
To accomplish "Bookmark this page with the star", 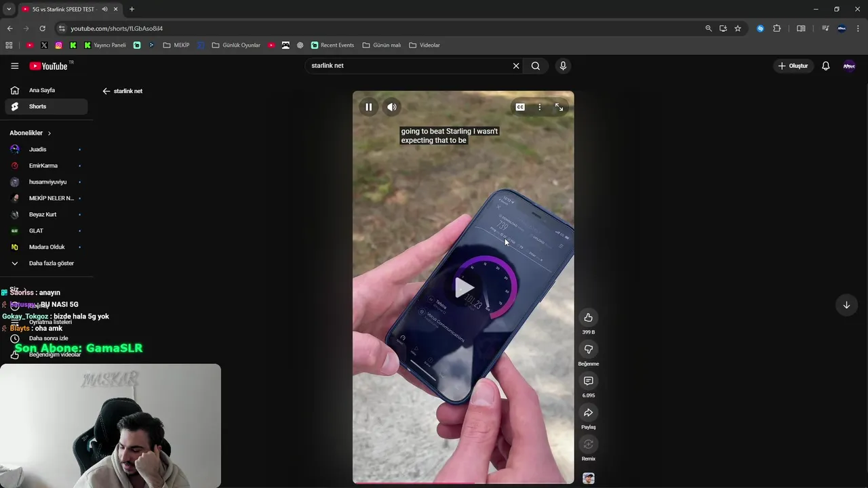I will tap(738, 28).
